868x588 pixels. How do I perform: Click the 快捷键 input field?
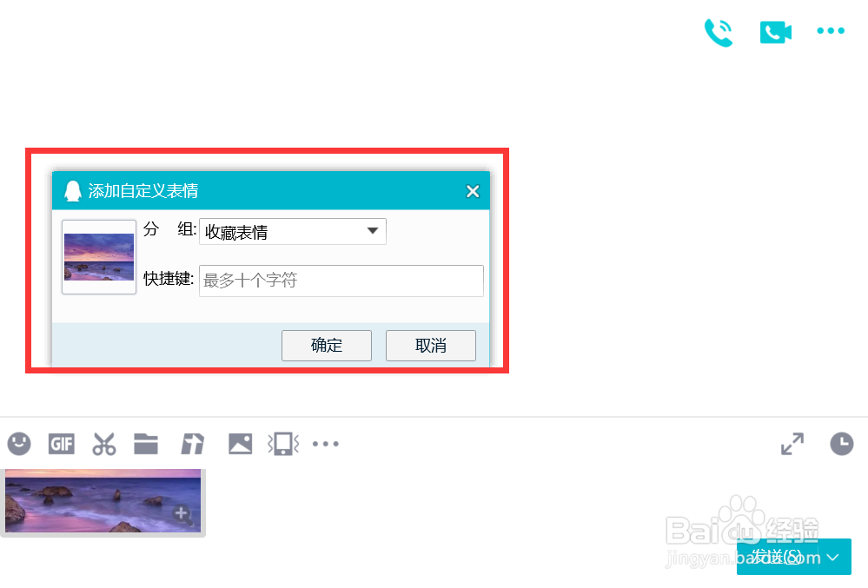(x=341, y=281)
